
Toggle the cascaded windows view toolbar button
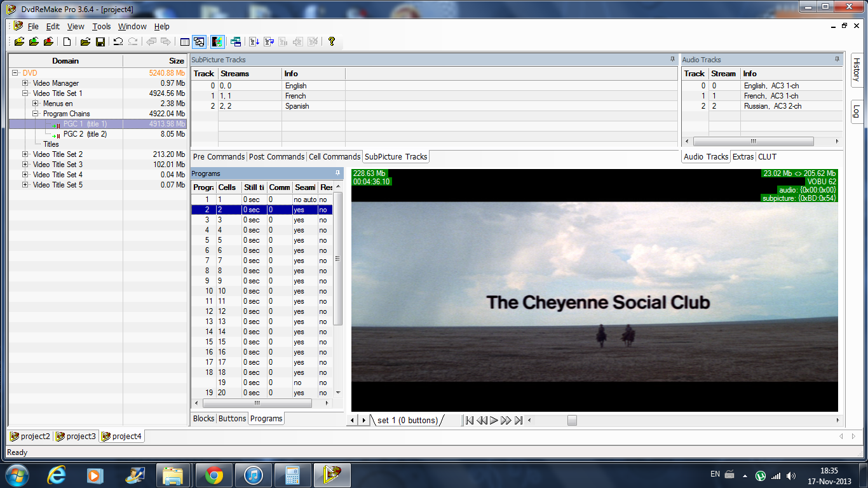(199, 42)
